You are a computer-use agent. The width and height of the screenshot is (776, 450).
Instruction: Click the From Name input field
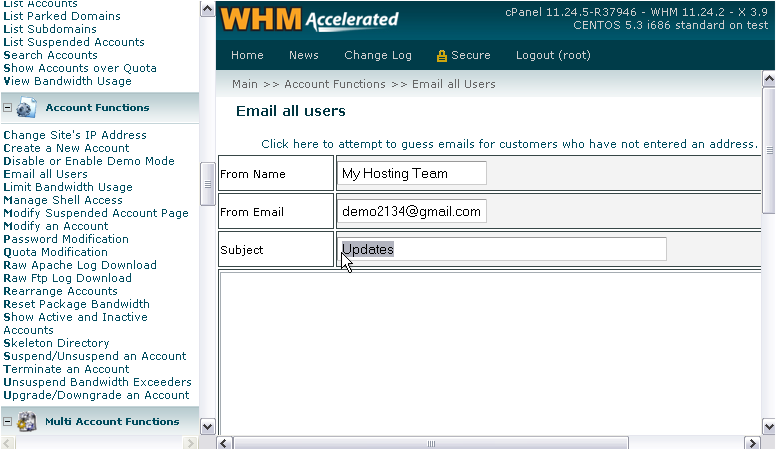[412, 173]
